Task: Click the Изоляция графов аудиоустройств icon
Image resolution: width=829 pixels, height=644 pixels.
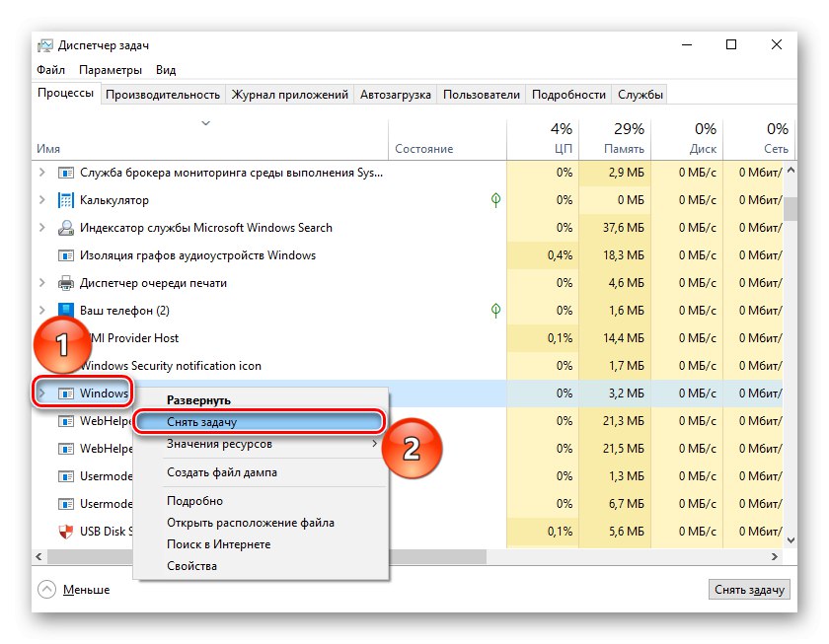Action: pyautogui.click(x=65, y=255)
